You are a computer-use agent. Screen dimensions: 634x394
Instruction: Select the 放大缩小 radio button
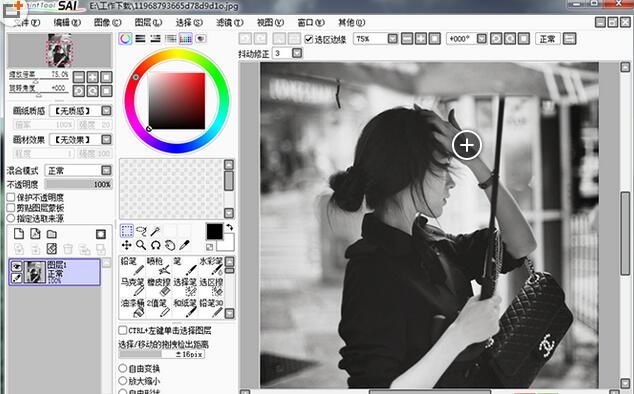pyautogui.click(x=123, y=381)
